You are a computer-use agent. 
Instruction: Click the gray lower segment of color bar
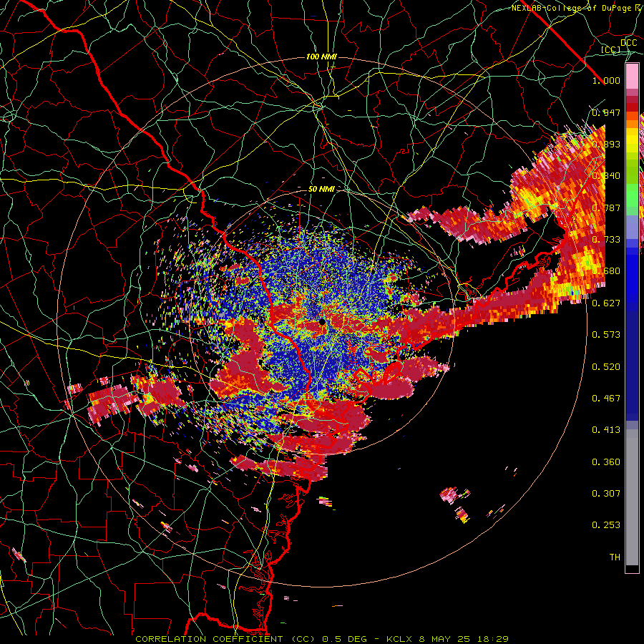[632, 497]
